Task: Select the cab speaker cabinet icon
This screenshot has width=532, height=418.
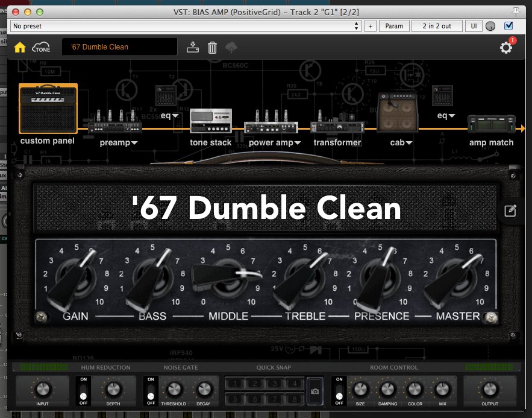Action: click(398, 112)
